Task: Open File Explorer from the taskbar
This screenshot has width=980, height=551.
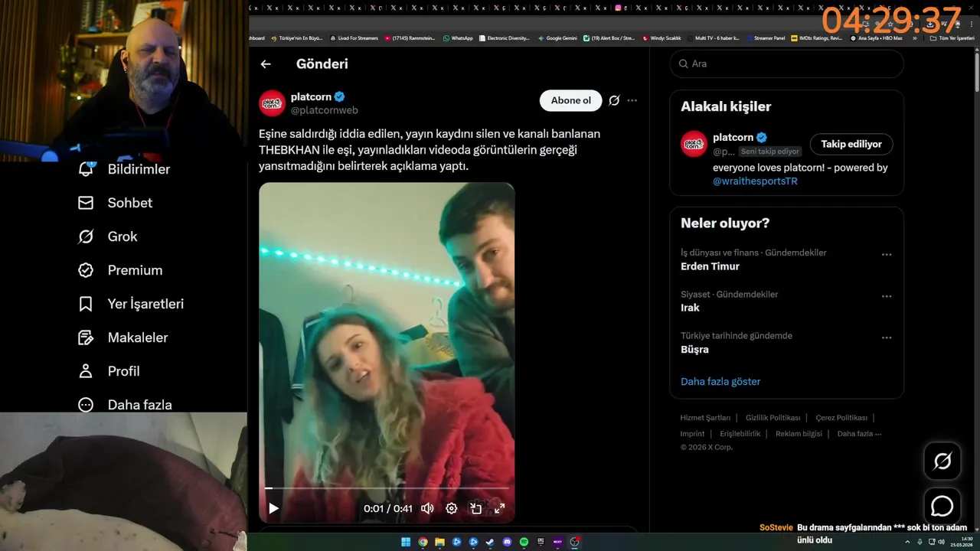Action: point(439,542)
